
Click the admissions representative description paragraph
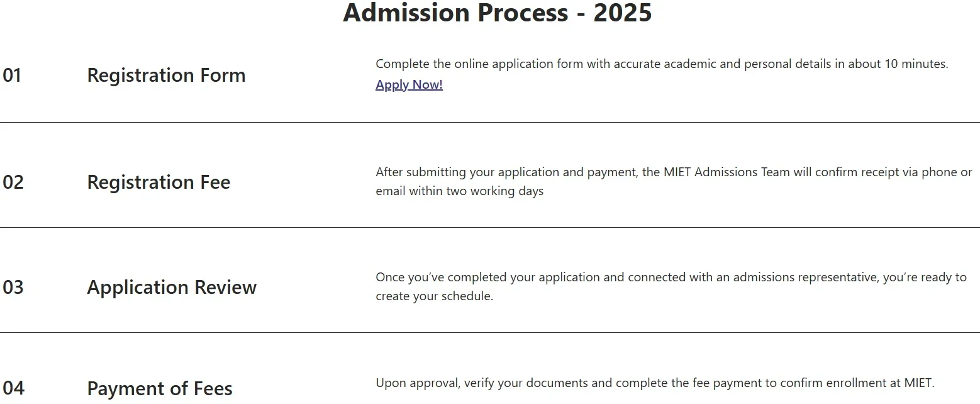671,277
